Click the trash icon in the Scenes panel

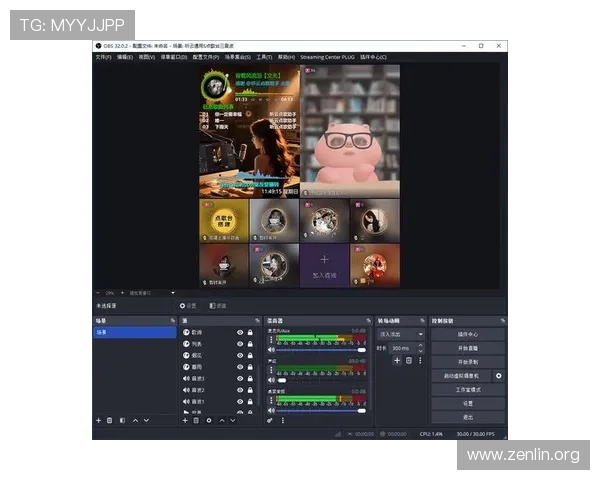pyautogui.click(x=109, y=421)
